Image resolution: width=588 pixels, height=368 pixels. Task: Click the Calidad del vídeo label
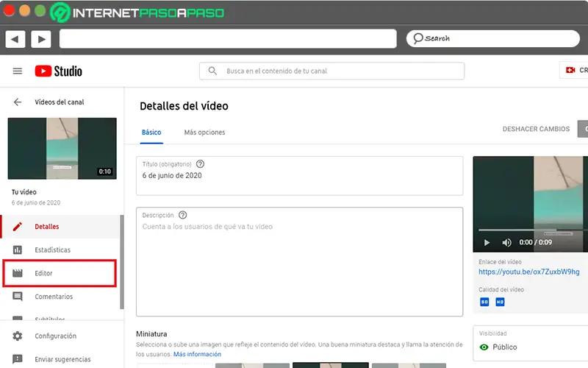[501, 289]
